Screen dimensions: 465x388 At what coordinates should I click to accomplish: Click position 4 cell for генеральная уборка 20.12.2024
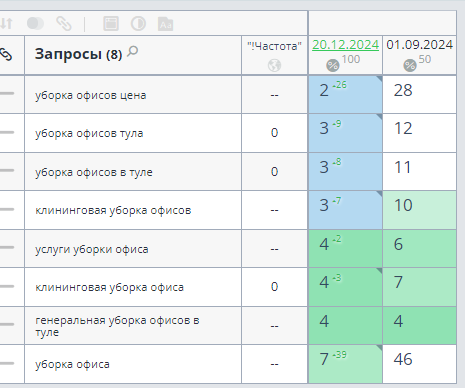click(x=345, y=325)
